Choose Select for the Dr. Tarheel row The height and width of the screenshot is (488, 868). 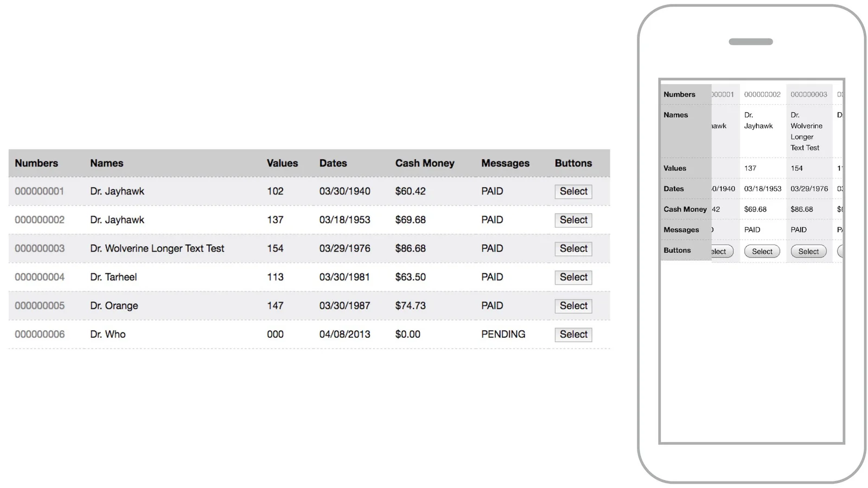coord(573,277)
